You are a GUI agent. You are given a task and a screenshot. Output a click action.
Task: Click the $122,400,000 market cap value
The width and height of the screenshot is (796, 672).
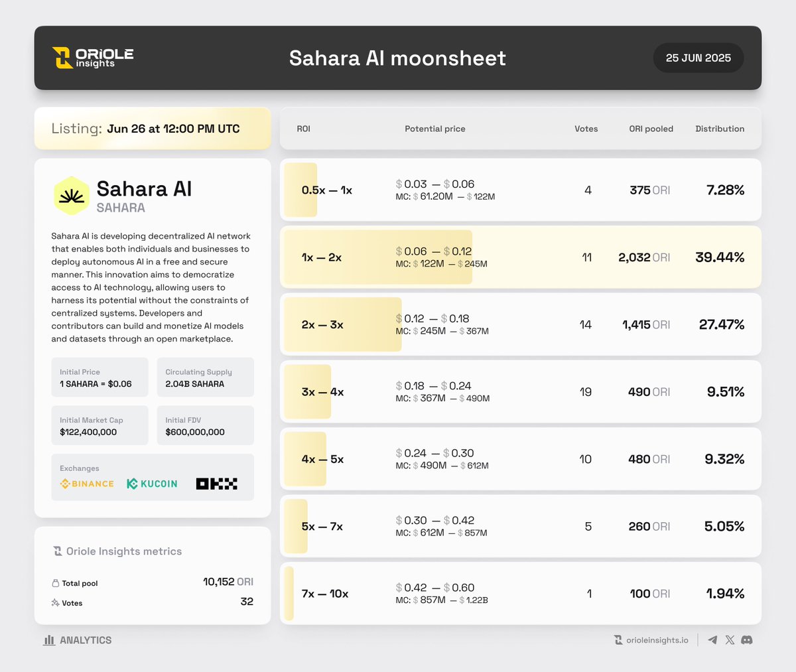(88, 432)
